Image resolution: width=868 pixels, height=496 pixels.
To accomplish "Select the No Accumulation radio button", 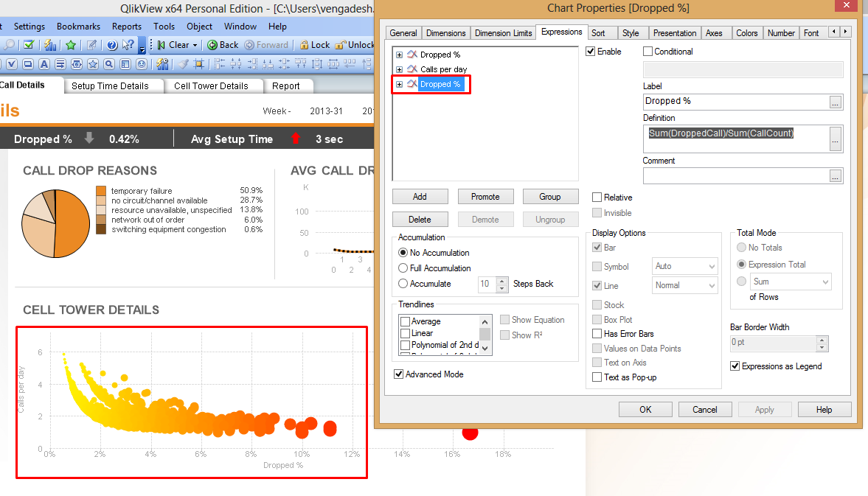I will (x=403, y=253).
